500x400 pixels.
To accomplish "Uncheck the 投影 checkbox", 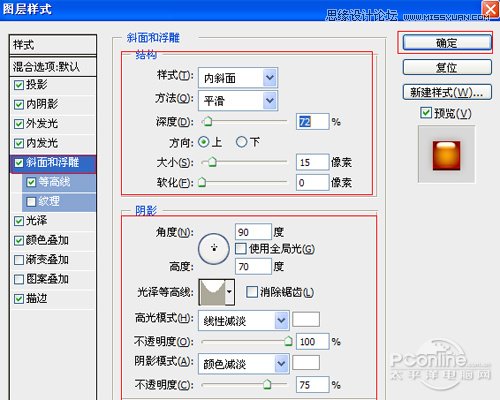I will [19, 85].
